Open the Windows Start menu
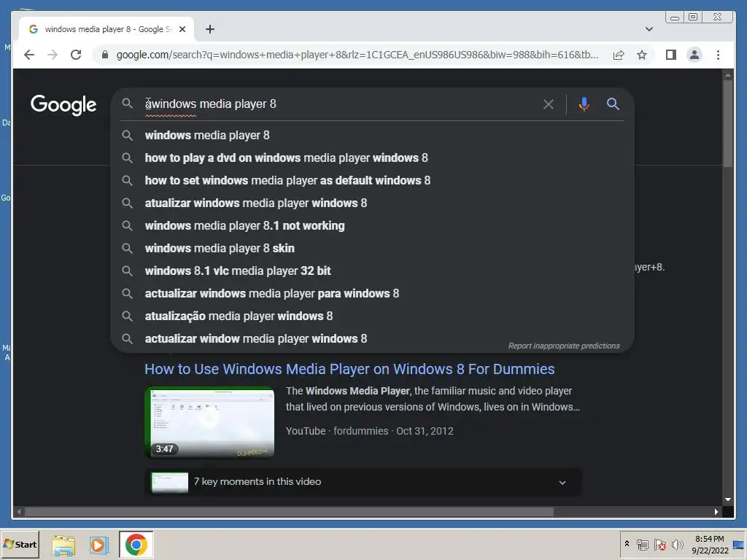The height and width of the screenshot is (560, 747). [x=20, y=544]
